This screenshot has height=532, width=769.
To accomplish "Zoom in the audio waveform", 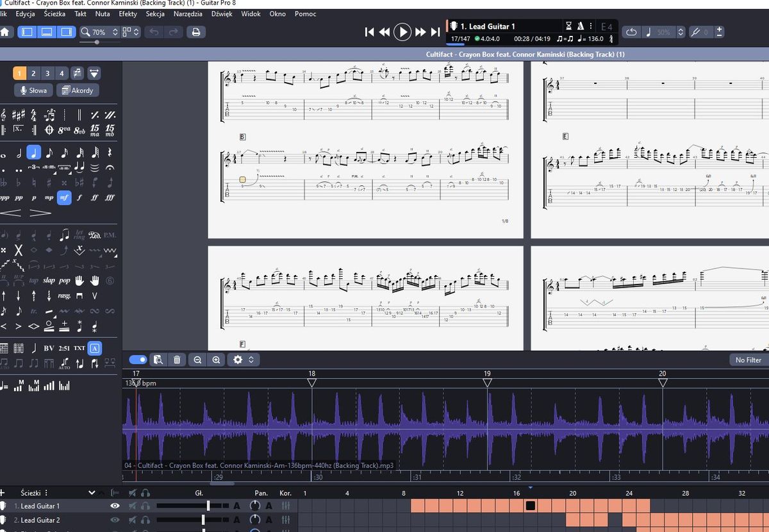I will (217, 360).
